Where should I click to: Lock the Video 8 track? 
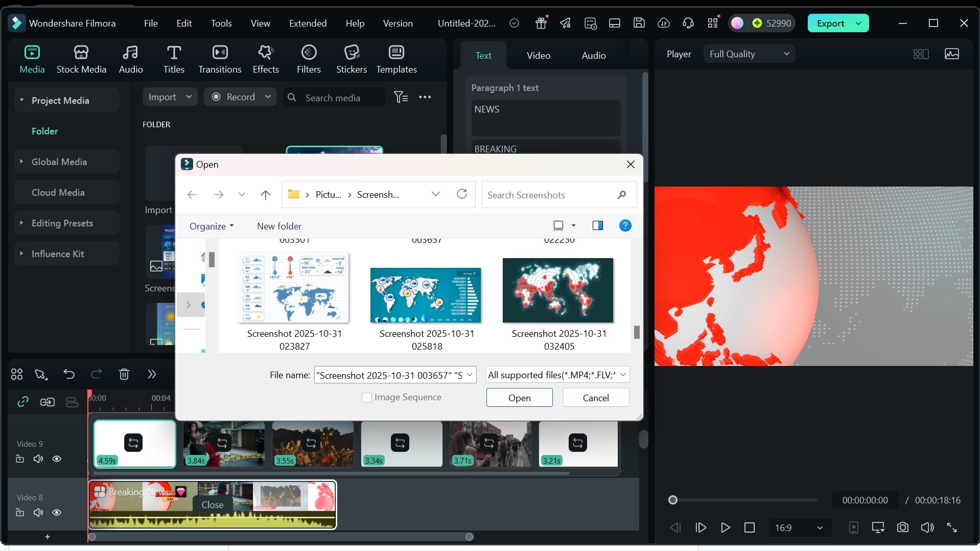pos(20,513)
